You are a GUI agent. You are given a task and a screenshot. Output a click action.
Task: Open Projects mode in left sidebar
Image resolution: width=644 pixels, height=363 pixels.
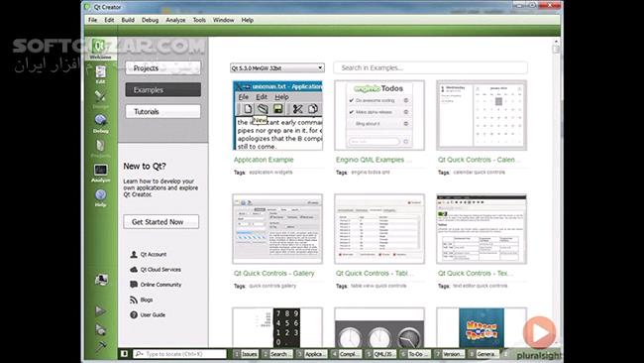click(101, 148)
